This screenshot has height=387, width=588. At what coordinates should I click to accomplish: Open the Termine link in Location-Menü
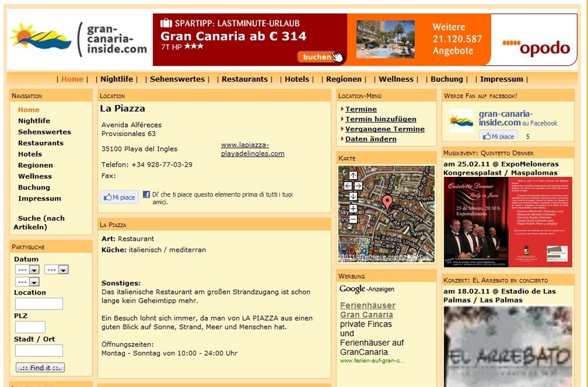coord(361,109)
